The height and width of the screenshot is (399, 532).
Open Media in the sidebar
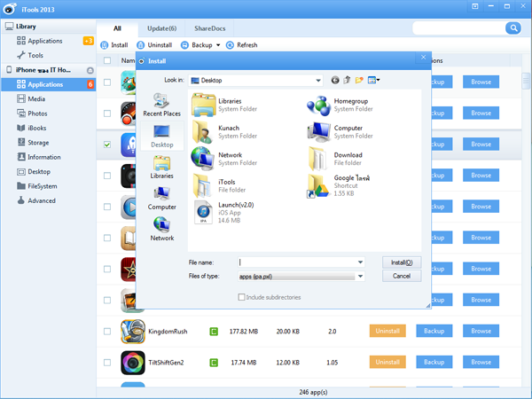[48, 98]
